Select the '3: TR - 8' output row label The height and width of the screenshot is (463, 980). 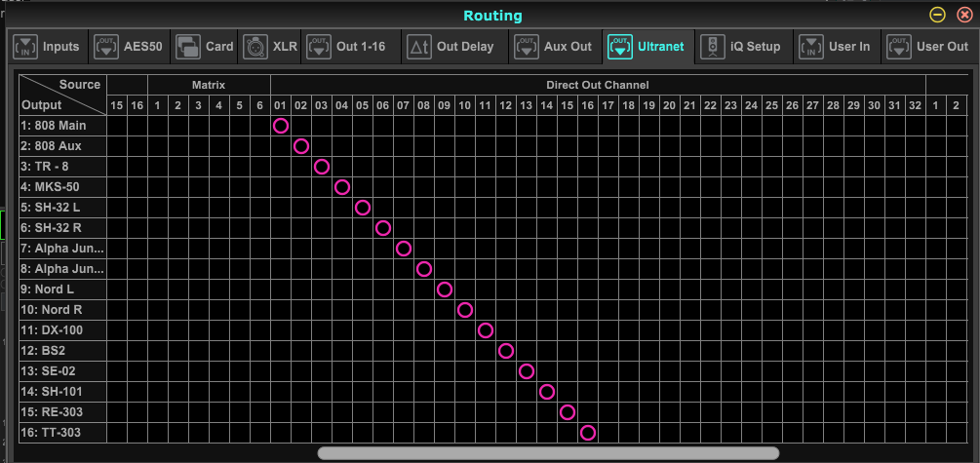point(62,167)
